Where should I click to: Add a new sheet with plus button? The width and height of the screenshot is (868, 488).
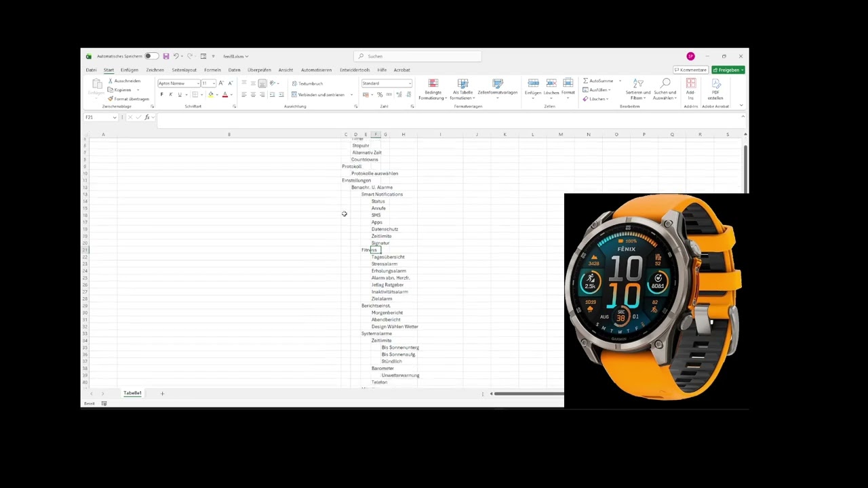pos(162,393)
